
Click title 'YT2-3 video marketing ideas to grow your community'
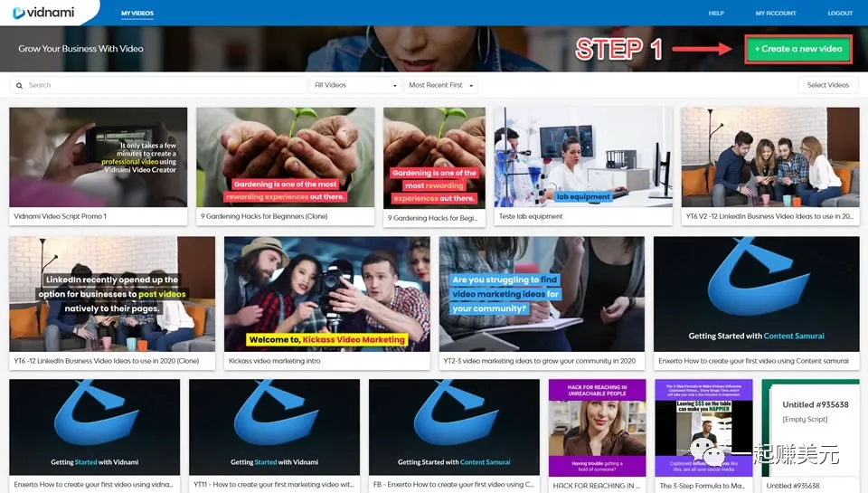coord(539,361)
